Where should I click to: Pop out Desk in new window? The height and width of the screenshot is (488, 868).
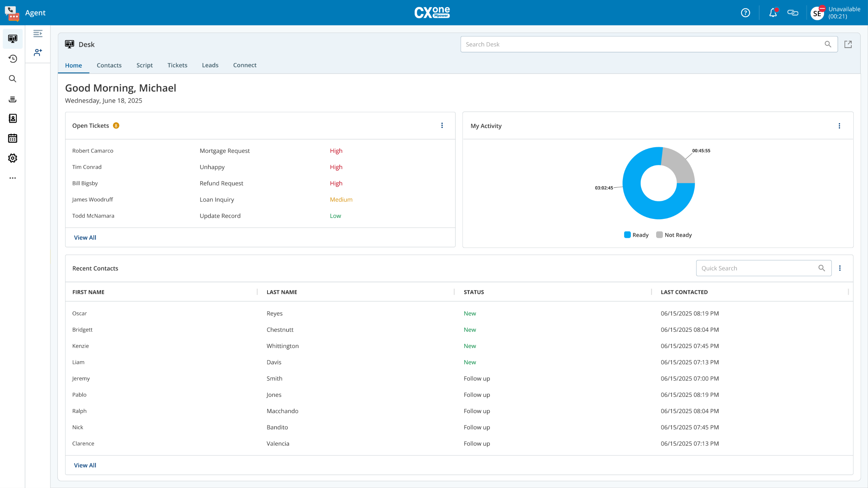coord(848,44)
